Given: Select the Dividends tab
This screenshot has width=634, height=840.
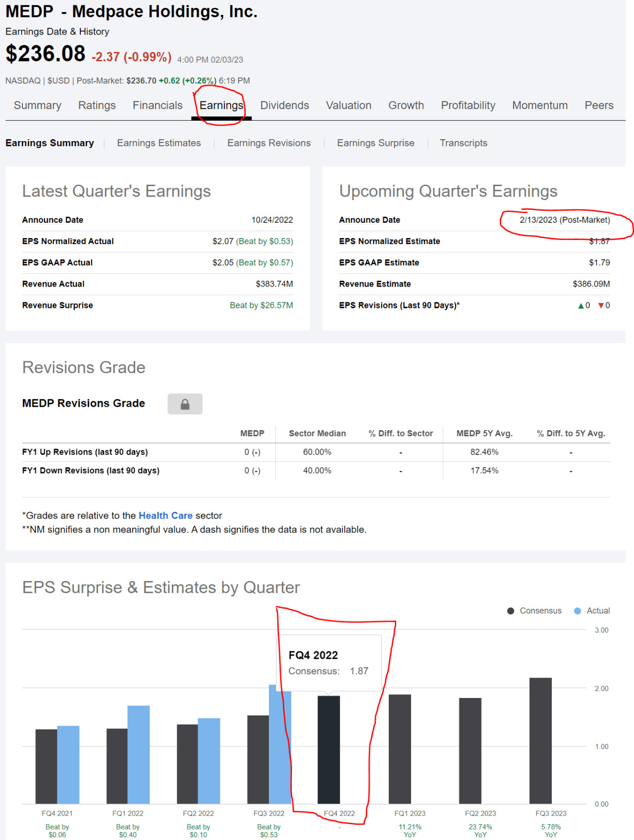Looking at the screenshot, I should 284,105.
